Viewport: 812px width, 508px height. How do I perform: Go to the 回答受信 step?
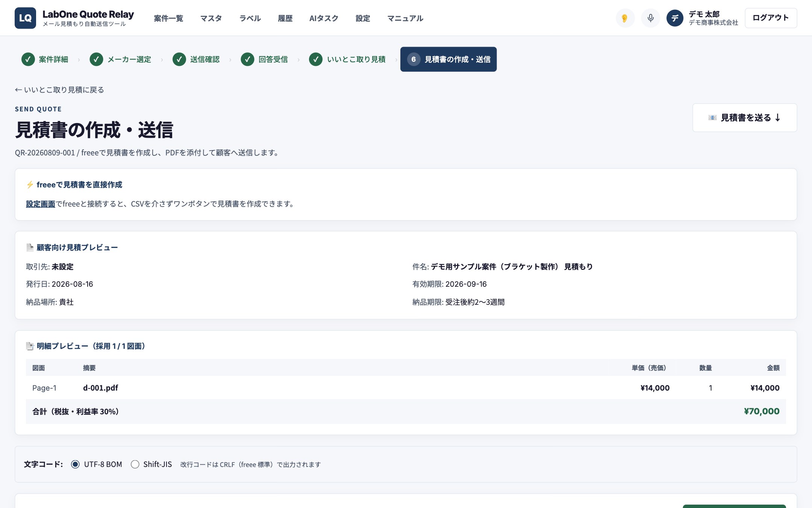click(x=265, y=59)
